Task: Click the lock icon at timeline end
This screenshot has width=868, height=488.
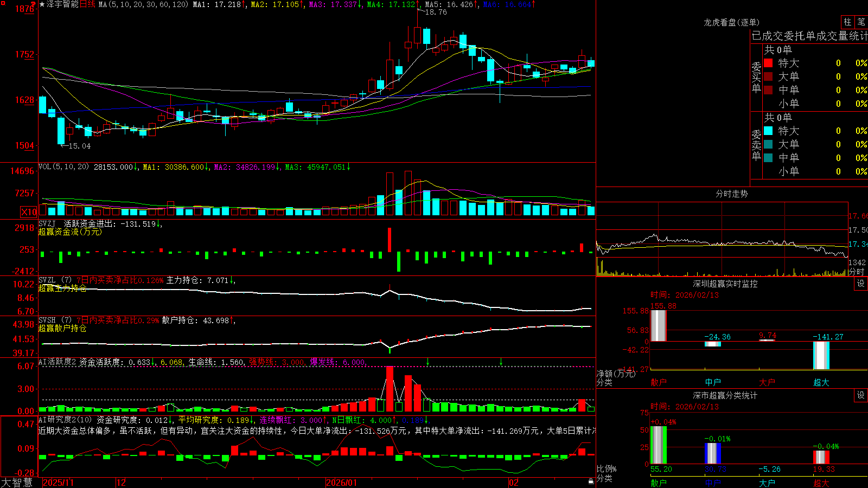Action: click(x=591, y=481)
